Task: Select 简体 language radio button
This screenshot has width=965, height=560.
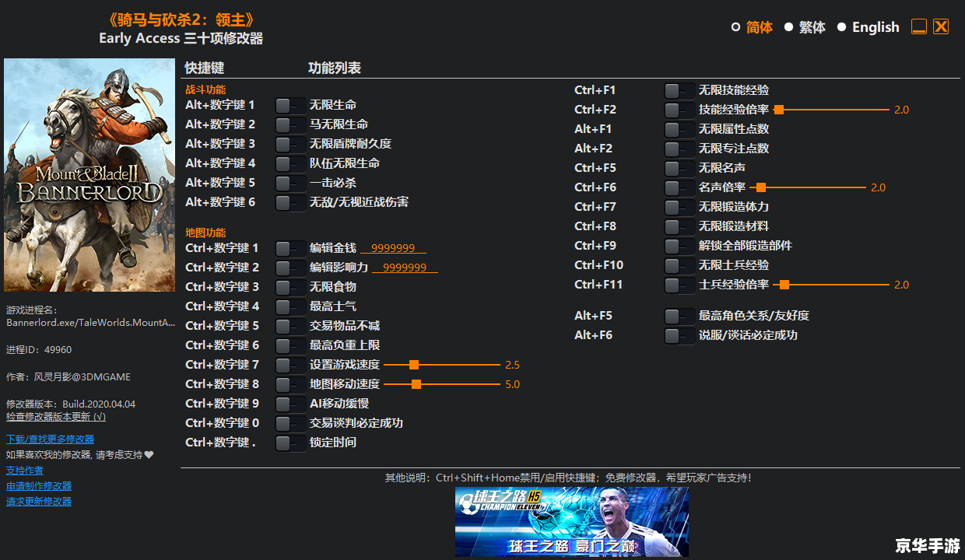Action: click(x=735, y=27)
